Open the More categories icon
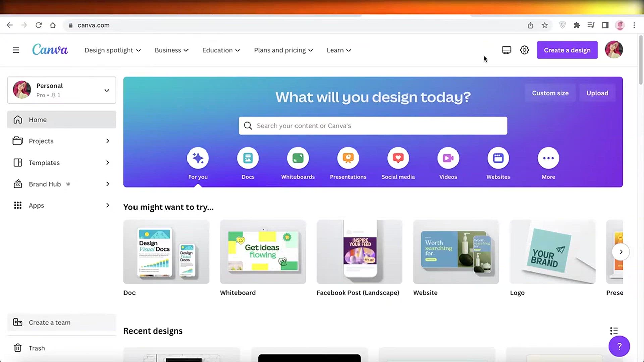The image size is (644, 362). pos(548,158)
